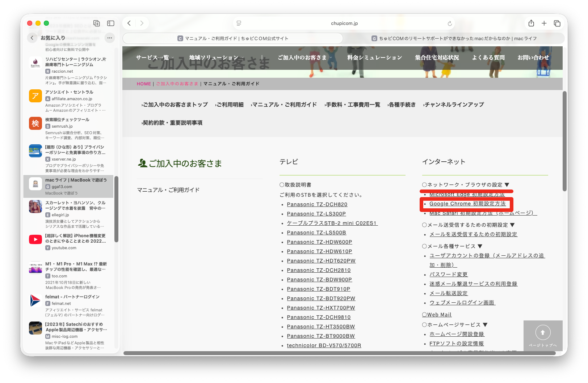Expand the 地域ソリューション dropdown menu
This screenshot has width=588, height=383.
[216, 58]
